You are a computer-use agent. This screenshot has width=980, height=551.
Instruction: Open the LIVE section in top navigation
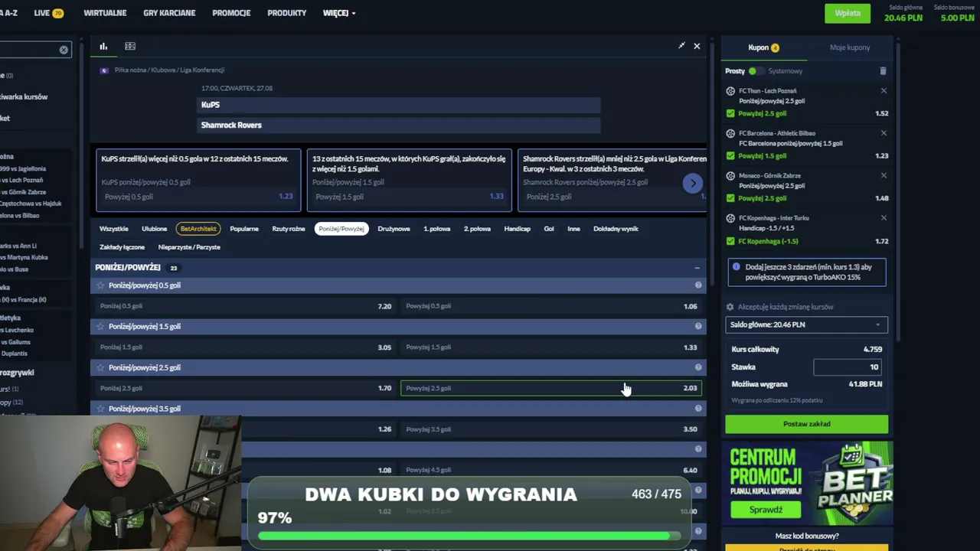(48, 13)
